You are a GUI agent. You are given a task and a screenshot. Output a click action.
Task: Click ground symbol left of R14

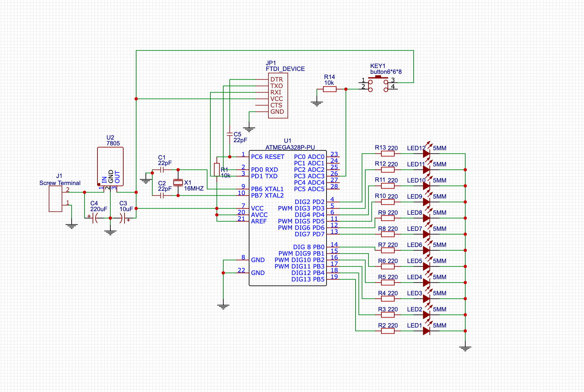coord(317,103)
